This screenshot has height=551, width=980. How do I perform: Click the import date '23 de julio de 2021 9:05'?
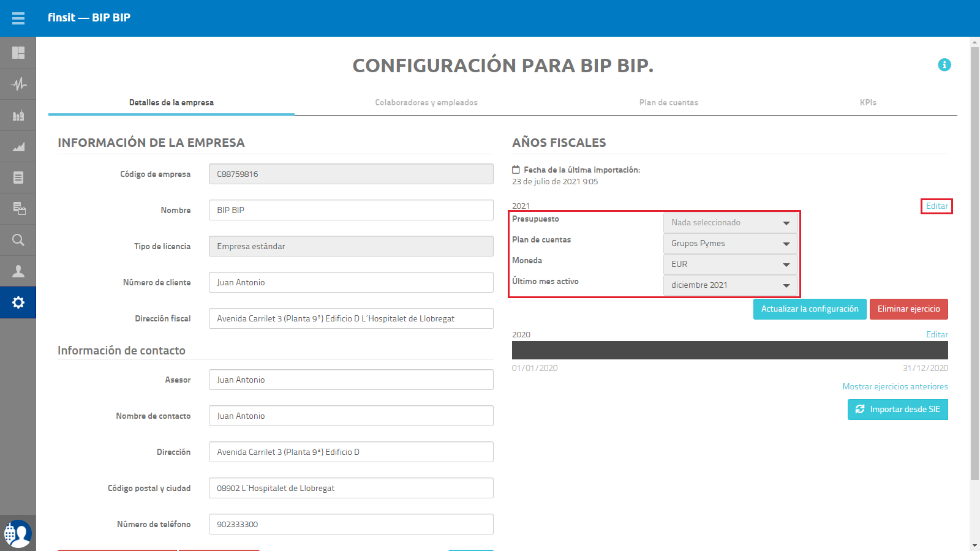555,182
